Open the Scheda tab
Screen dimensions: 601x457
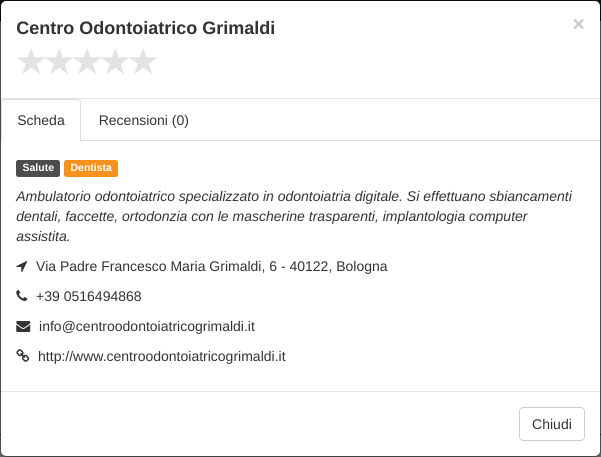[41, 120]
